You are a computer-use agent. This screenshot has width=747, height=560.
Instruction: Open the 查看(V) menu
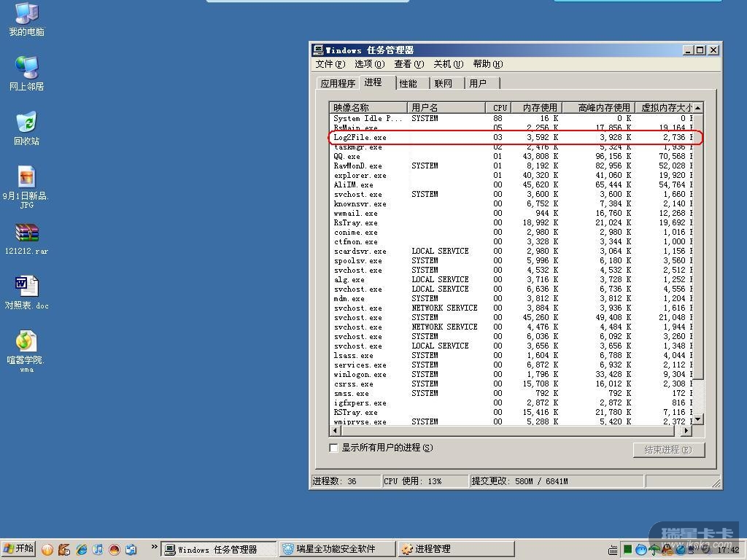click(x=409, y=64)
